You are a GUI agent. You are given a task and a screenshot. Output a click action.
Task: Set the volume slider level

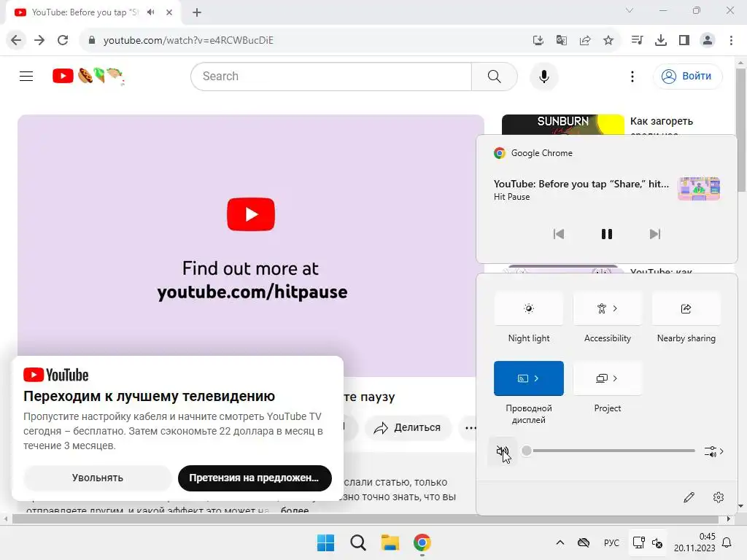[609, 451]
